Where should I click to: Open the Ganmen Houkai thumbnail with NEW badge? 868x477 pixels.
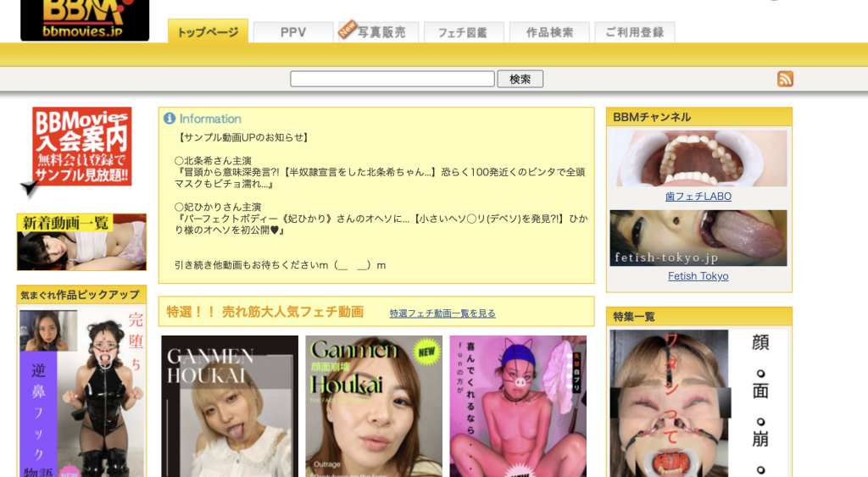point(374,406)
